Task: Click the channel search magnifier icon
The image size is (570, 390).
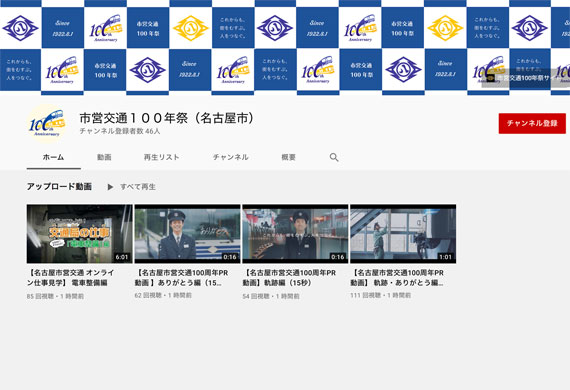Action: [334, 157]
